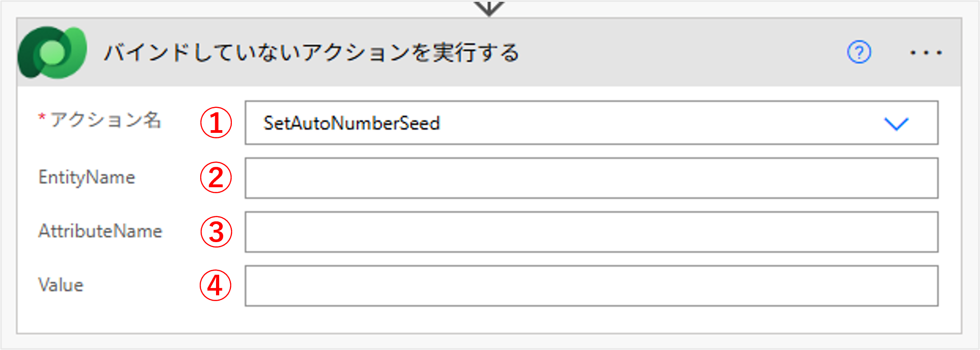This screenshot has height=350, width=980.
Task: Open the help question mark icon
Action: click(859, 52)
